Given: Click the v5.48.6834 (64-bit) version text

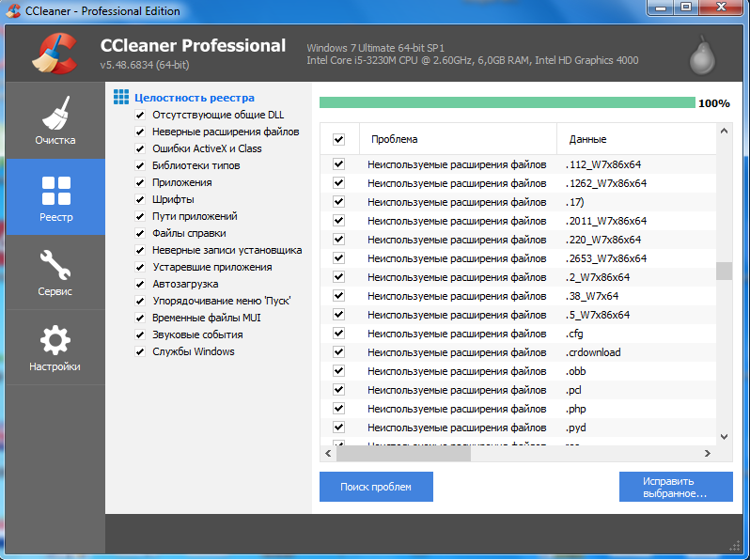Looking at the screenshot, I should [145, 65].
